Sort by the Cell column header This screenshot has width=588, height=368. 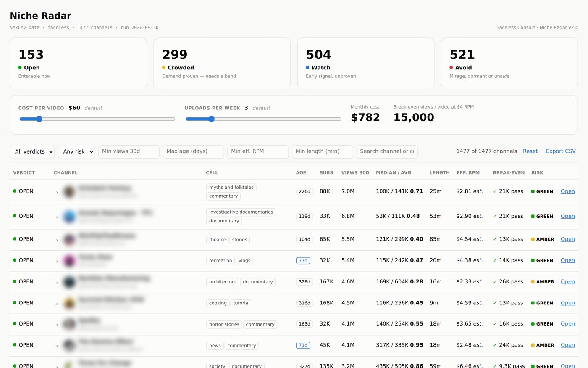(x=212, y=173)
